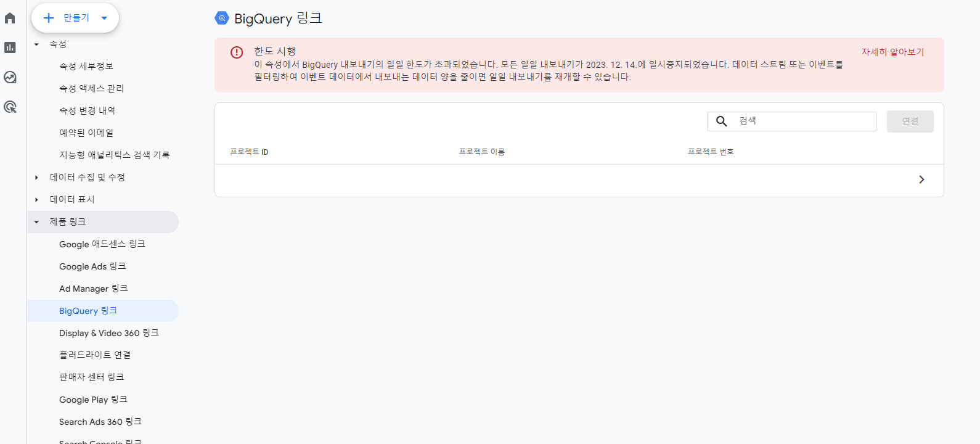The image size is (980, 444).
Task: Collapse the 제품 링크 section
Action: tap(36, 222)
